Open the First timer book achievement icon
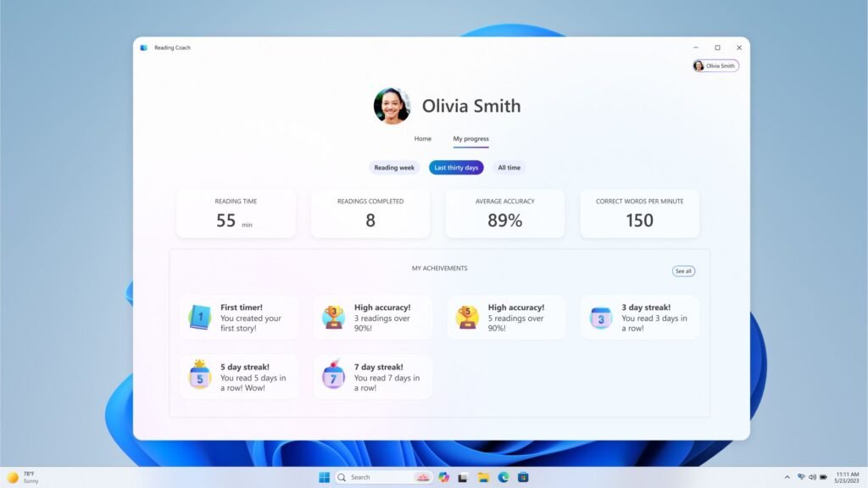Image resolution: width=868 pixels, height=488 pixels. [200, 318]
